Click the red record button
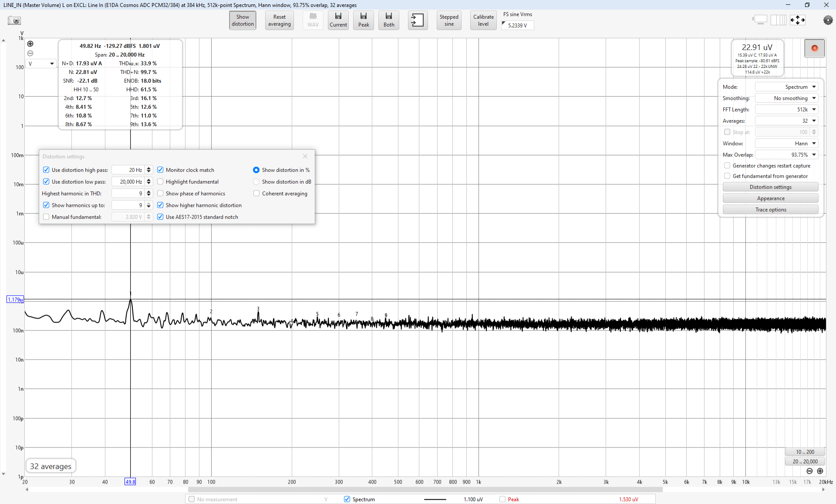The width and height of the screenshot is (836, 504). 814,48
